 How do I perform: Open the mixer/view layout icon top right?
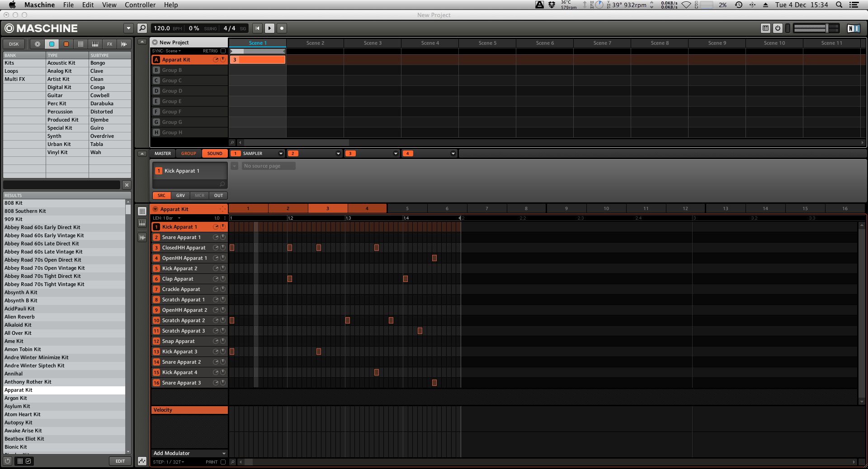pyautogui.click(x=765, y=28)
